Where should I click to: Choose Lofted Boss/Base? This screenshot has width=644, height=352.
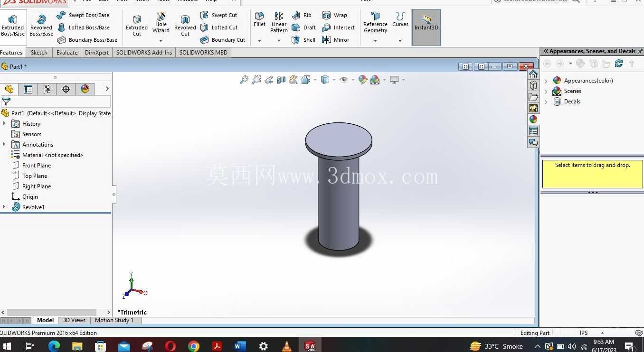pos(83,28)
